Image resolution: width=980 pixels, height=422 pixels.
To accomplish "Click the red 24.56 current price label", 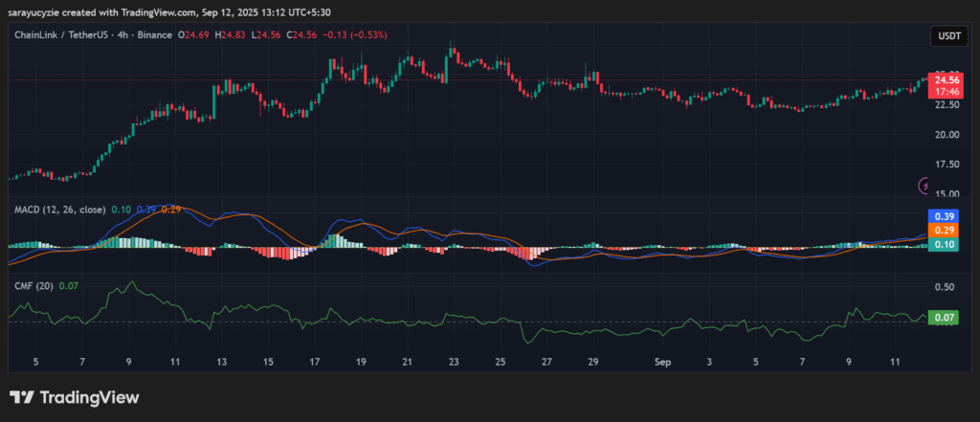I will [945, 80].
